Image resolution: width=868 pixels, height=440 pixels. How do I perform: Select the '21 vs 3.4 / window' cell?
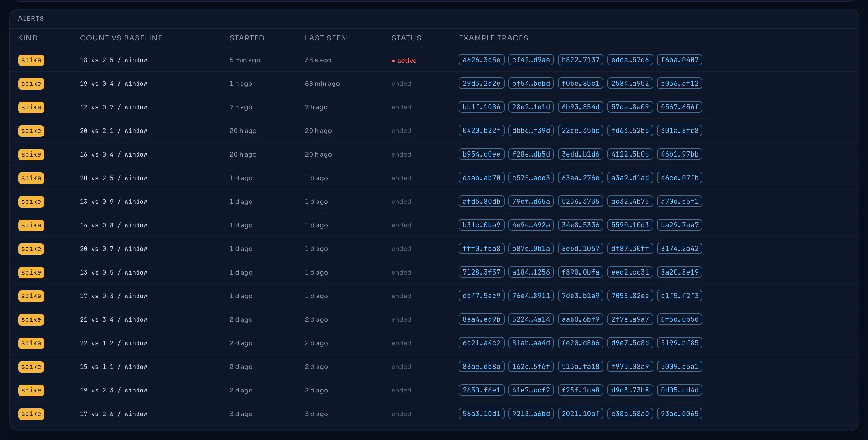114,319
